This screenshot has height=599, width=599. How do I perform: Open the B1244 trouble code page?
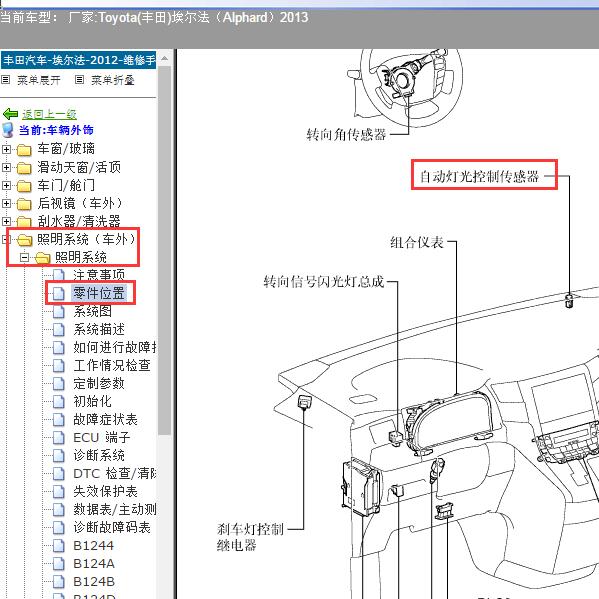tap(94, 546)
